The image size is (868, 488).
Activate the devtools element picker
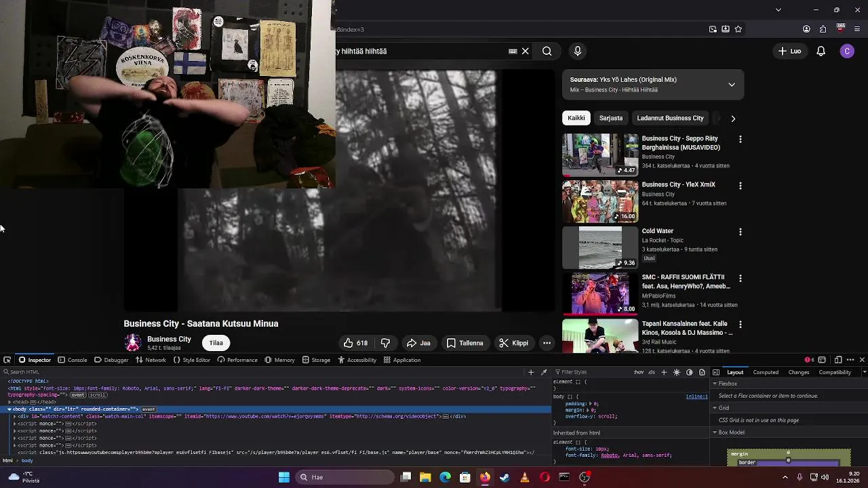[7, 360]
